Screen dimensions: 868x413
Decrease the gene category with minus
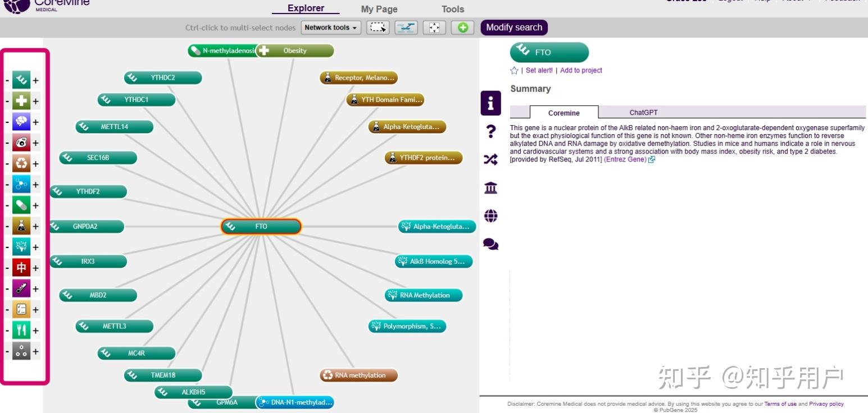7,81
